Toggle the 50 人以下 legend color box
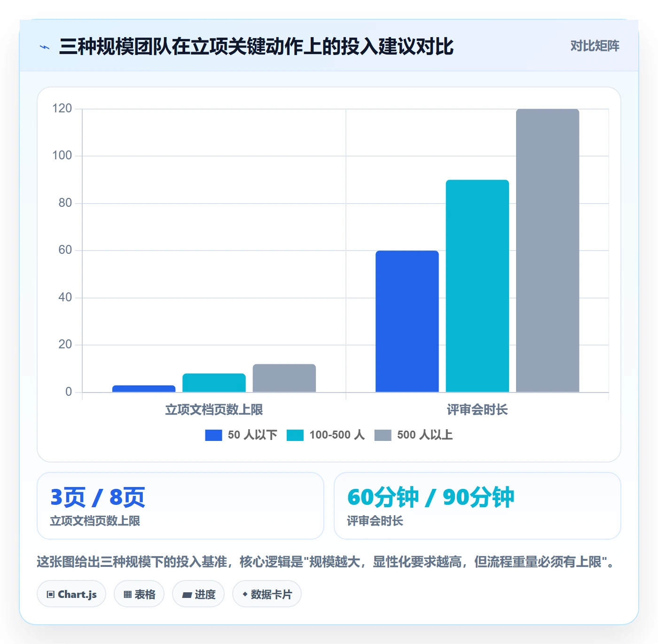This screenshot has height=644, width=658. (213, 435)
